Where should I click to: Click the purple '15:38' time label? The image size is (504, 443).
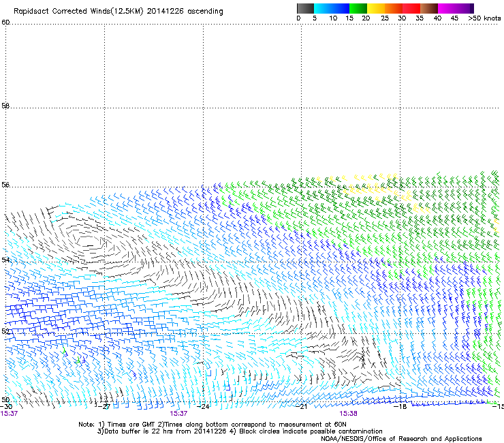[x=349, y=414]
